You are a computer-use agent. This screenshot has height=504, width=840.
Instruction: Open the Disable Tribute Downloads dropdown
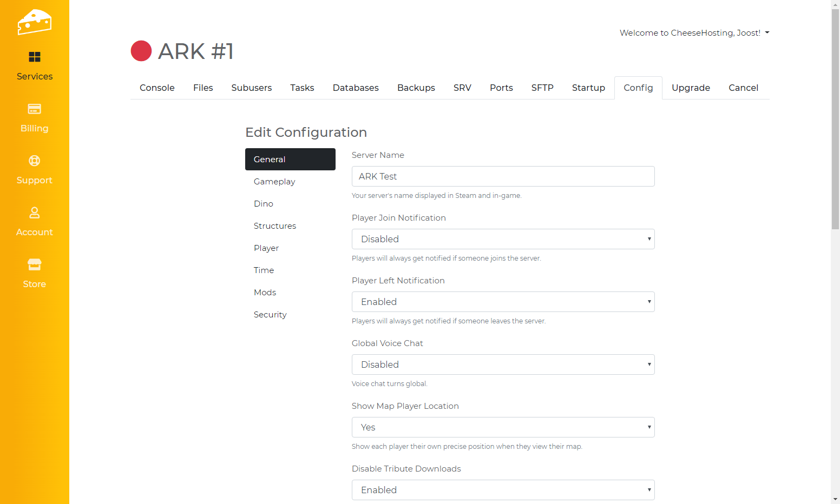click(x=503, y=490)
